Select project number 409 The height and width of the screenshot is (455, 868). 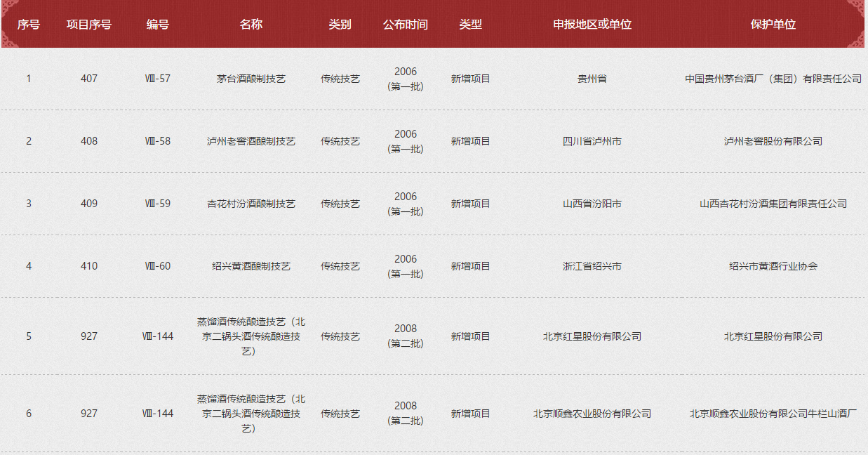click(89, 204)
